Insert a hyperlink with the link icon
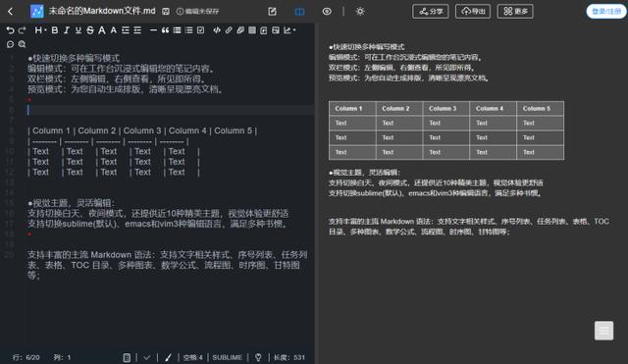 point(229,30)
